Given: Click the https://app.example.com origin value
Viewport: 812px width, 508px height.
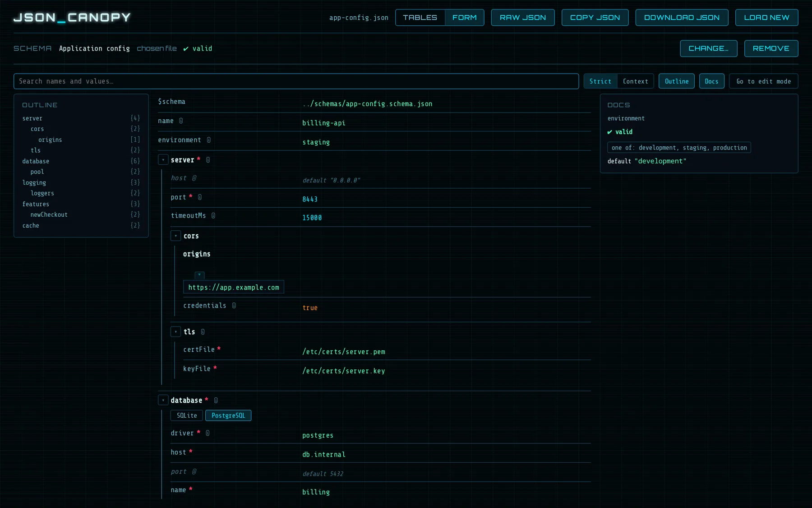Looking at the screenshot, I should 234,288.
